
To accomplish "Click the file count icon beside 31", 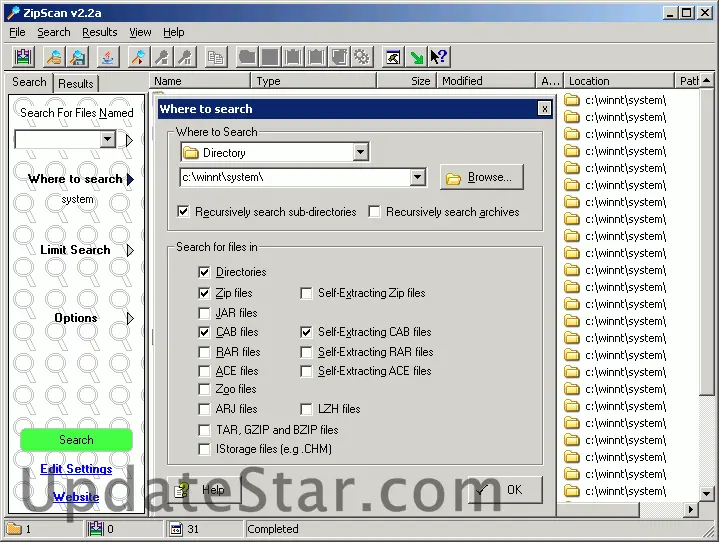I will click(x=176, y=529).
